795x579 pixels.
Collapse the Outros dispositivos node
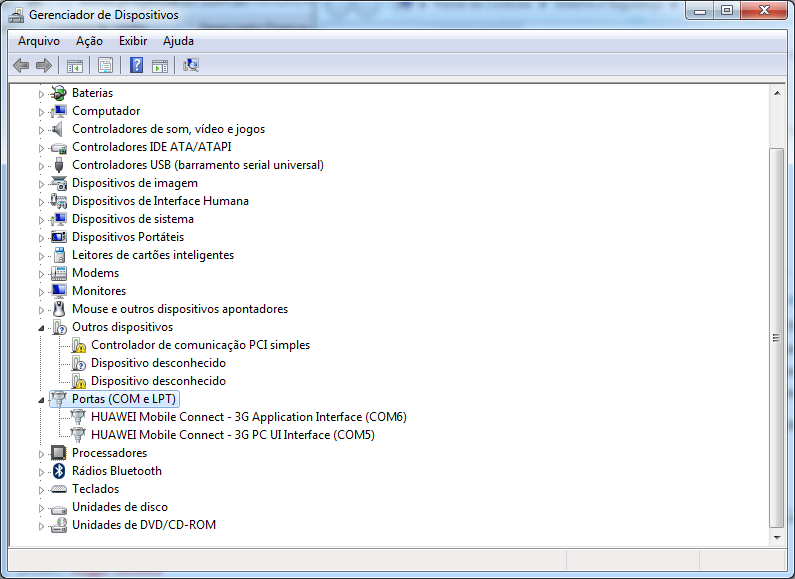coord(41,328)
